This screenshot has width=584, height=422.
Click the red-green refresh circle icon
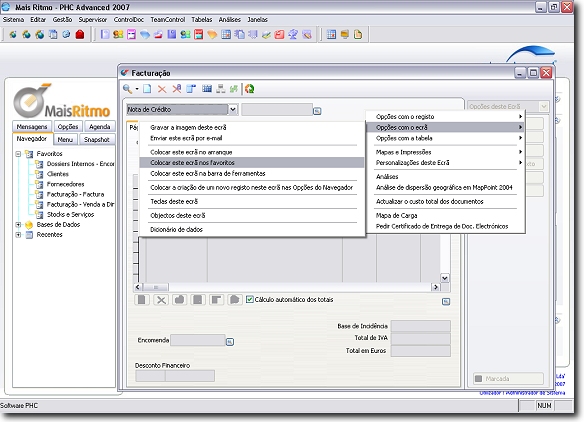[250, 89]
